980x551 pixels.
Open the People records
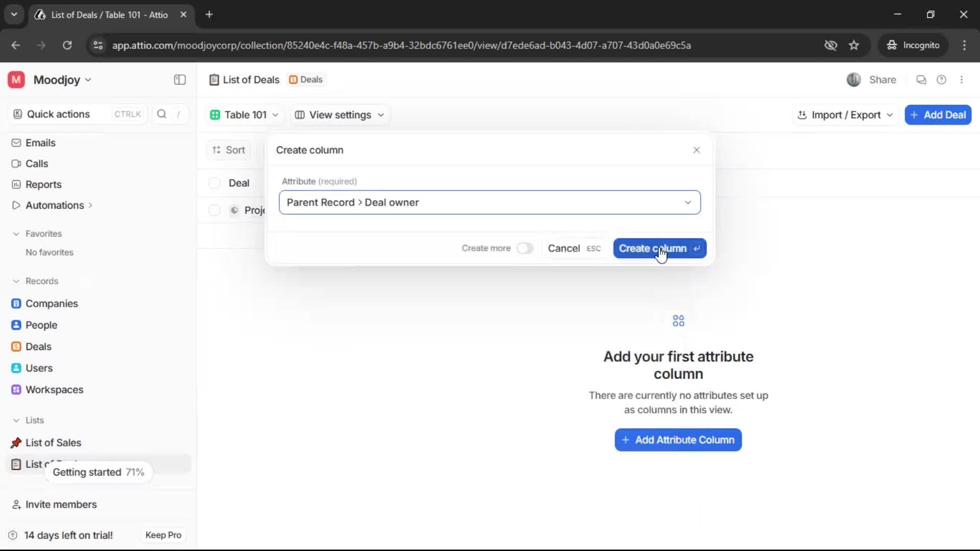coord(41,324)
